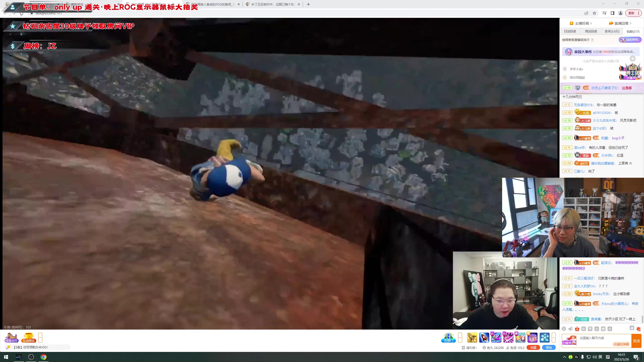
Task: Expand the arrow beside 任意门
Action: 460,337
